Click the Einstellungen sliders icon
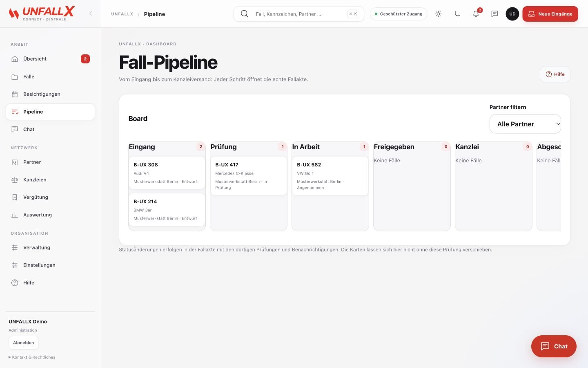The height and width of the screenshot is (368, 588). click(x=15, y=265)
